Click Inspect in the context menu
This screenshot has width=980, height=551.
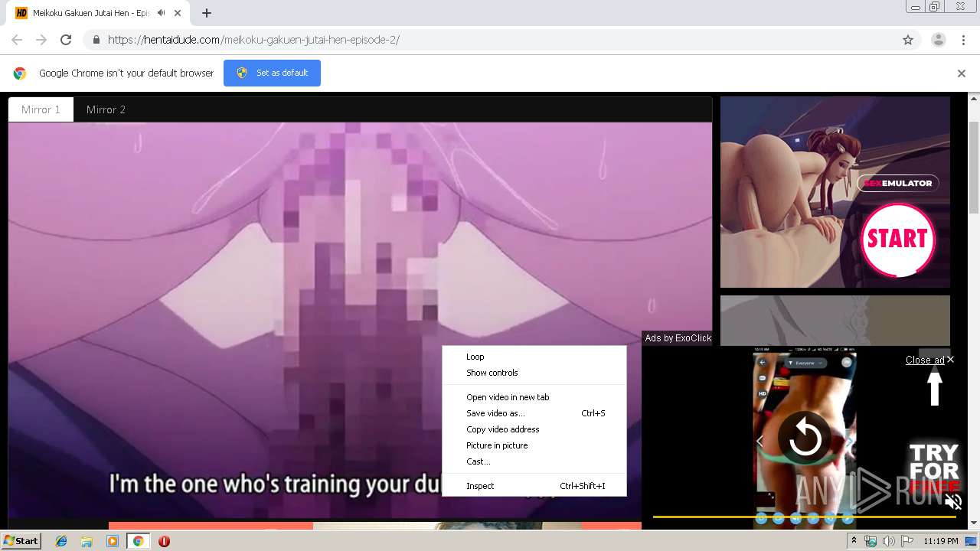534,486
